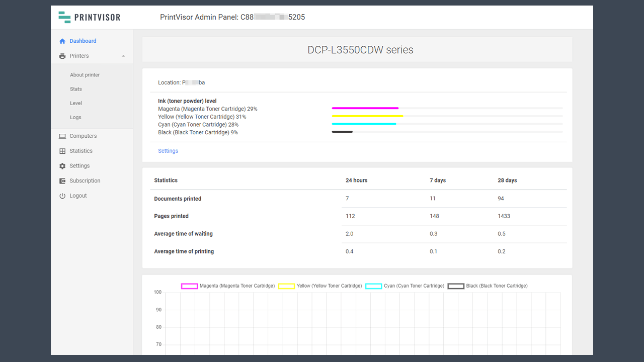Open the Stats submenu item
Image resolution: width=644 pixels, height=362 pixels.
point(76,89)
